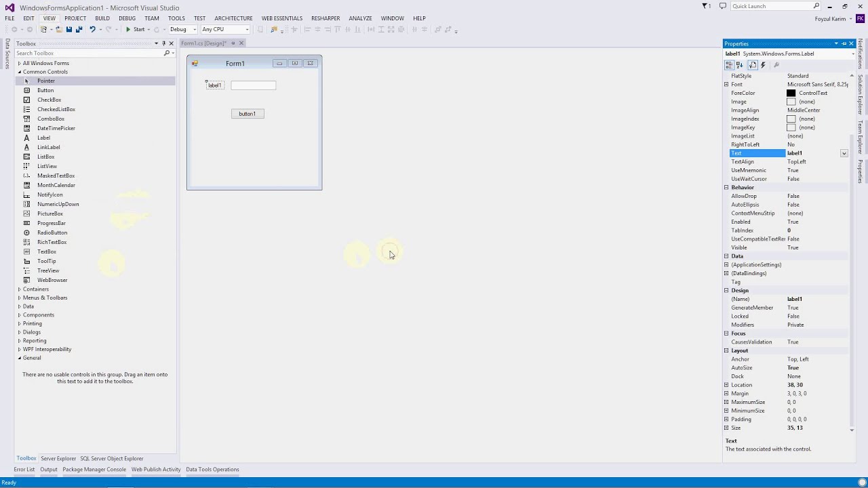
Task: Click the Undo toolbar icon
Action: [92, 29]
